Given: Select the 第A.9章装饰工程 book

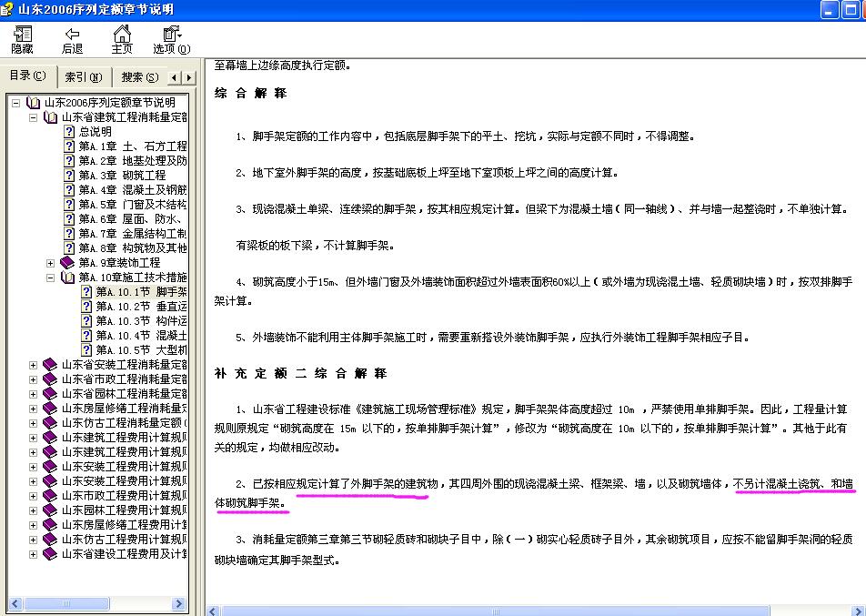Looking at the screenshot, I should (119, 262).
